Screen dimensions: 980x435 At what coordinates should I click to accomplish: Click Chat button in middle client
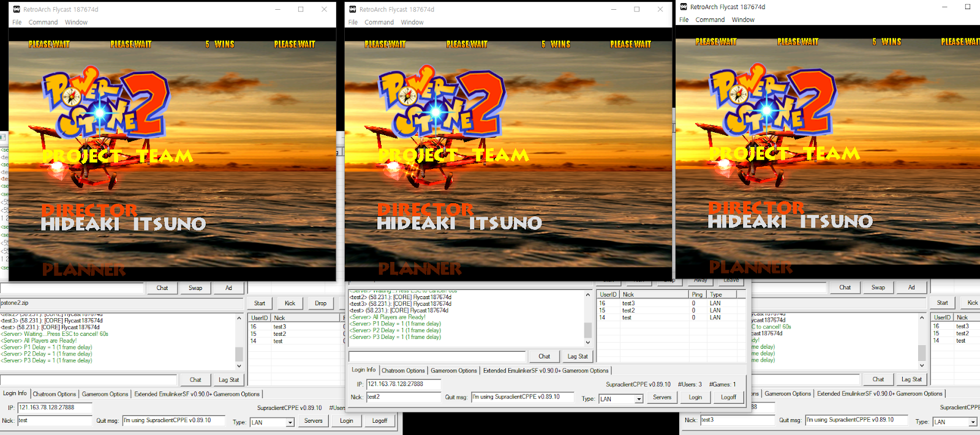[x=544, y=356]
